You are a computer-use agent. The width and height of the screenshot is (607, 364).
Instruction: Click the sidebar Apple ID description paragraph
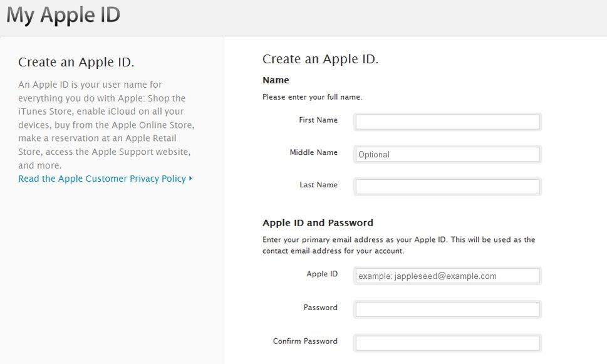(106, 125)
